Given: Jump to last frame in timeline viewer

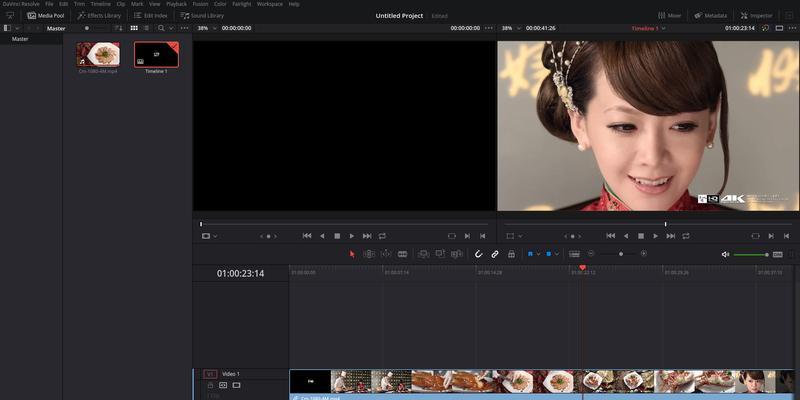Looking at the screenshot, I should (x=671, y=236).
